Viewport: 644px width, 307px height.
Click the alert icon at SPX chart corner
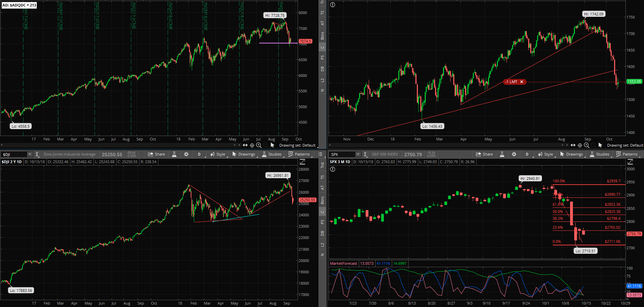click(333, 169)
